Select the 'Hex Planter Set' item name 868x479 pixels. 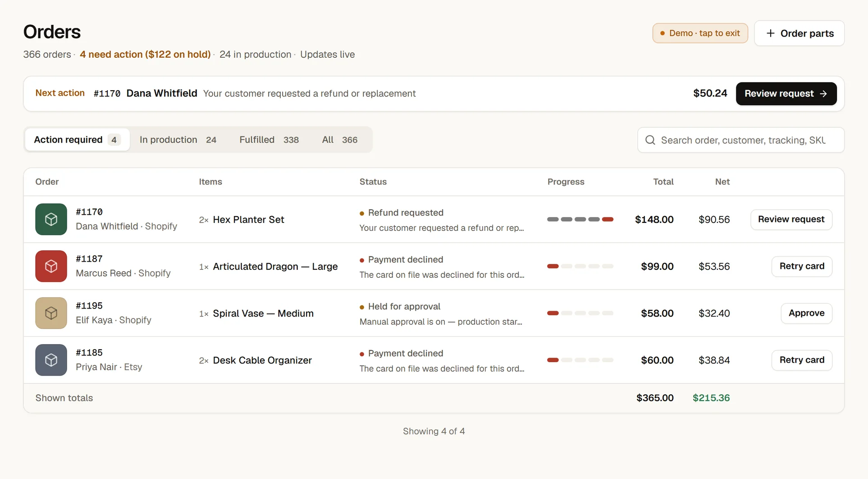pyautogui.click(x=248, y=220)
